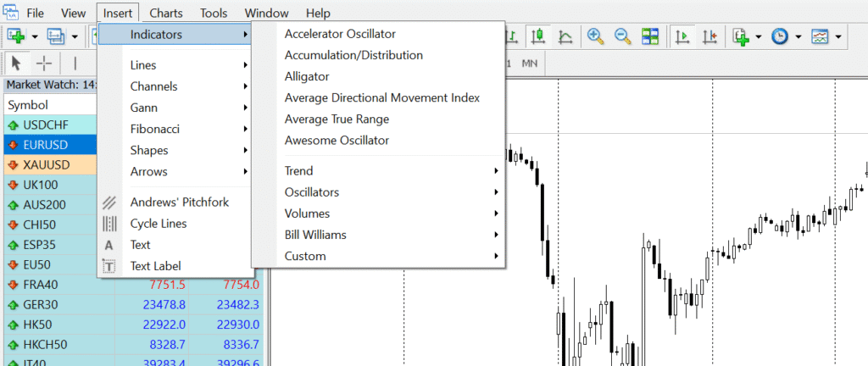Click the zoom in magnifier icon

(595, 36)
